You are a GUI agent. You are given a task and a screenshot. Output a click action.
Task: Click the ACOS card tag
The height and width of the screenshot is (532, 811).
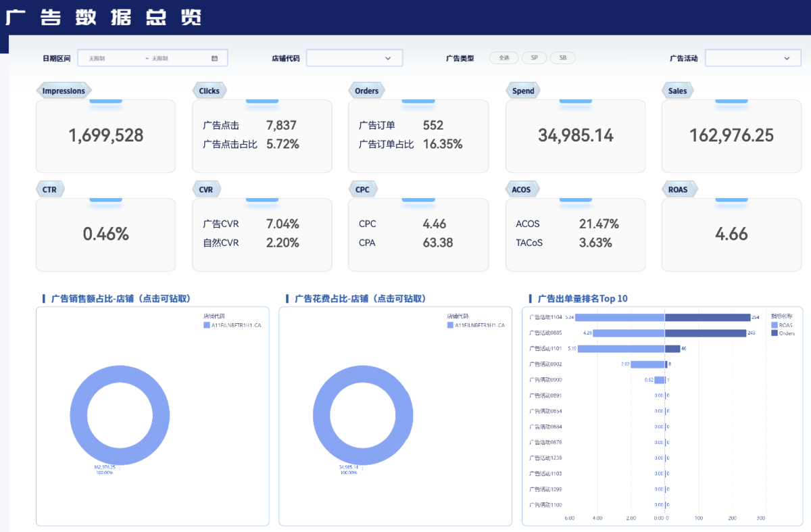pos(521,189)
